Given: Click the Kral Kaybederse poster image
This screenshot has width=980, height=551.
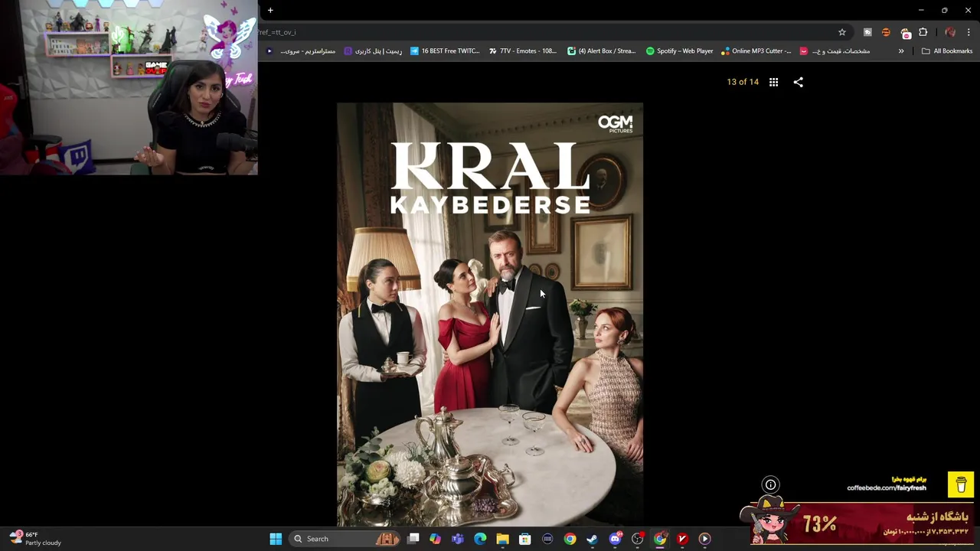Looking at the screenshot, I should click(x=490, y=314).
